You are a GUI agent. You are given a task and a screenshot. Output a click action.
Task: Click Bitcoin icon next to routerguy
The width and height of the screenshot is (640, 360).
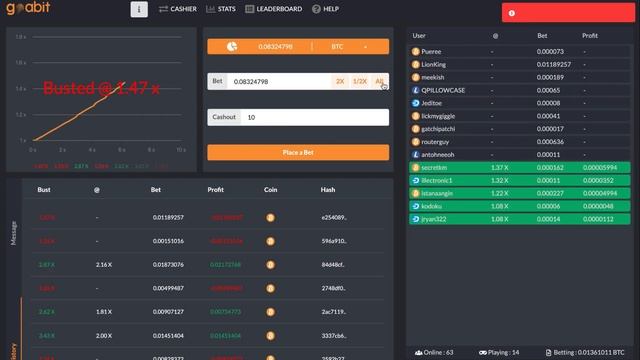coord(416,142)
